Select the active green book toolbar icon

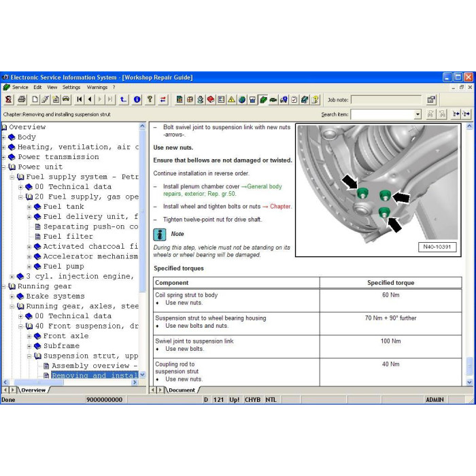point(263,99)
